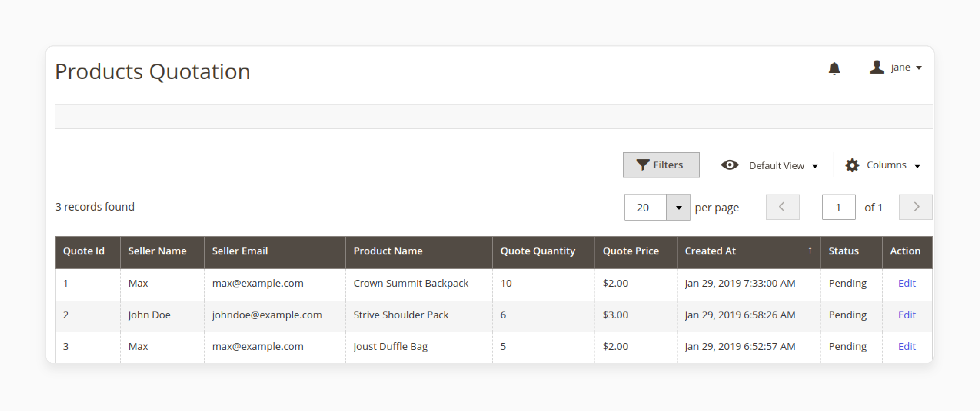This screenshot has width=980, height=411.
Task: Click the Columns gear icon
Action: pos(852,165)
